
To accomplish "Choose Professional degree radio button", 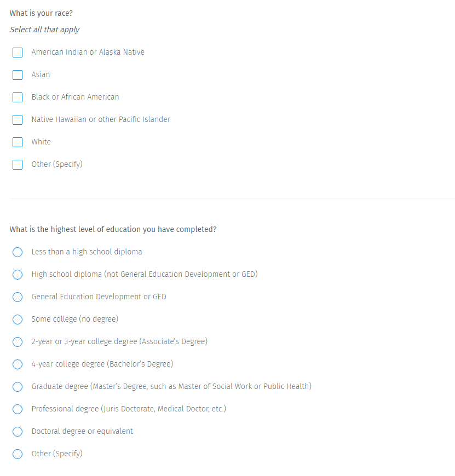I will 18,409.
